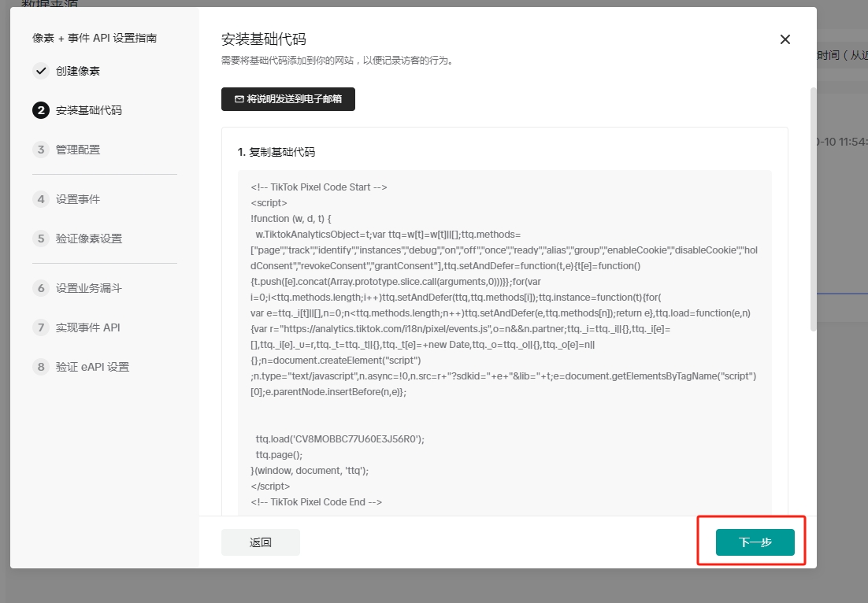
Task: Click the ttq.load('CV8MOBBC77U60E3J56R0') code line
Action: (340, 439)
